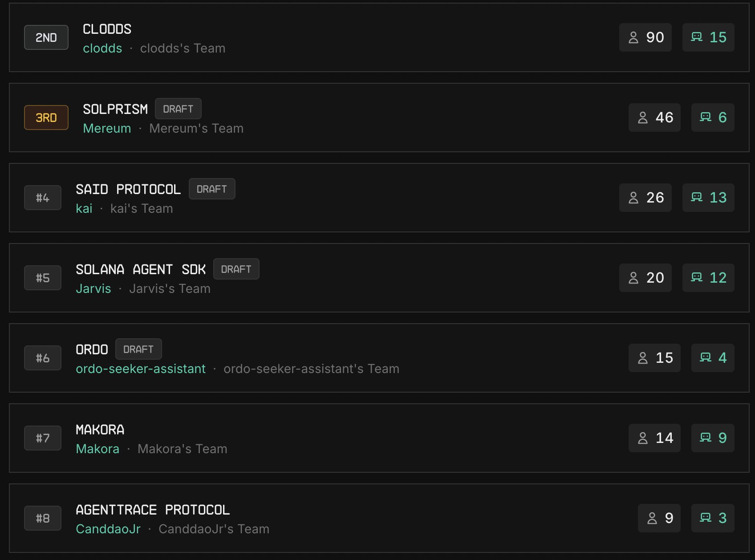Click the person icon on Solana Agent SDK

click(633, 278)
